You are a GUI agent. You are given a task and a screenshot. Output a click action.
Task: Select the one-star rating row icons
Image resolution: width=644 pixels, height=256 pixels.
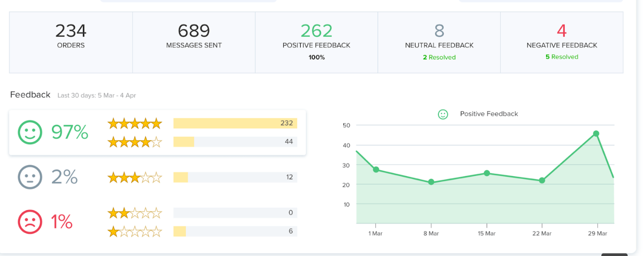point(134,231)
